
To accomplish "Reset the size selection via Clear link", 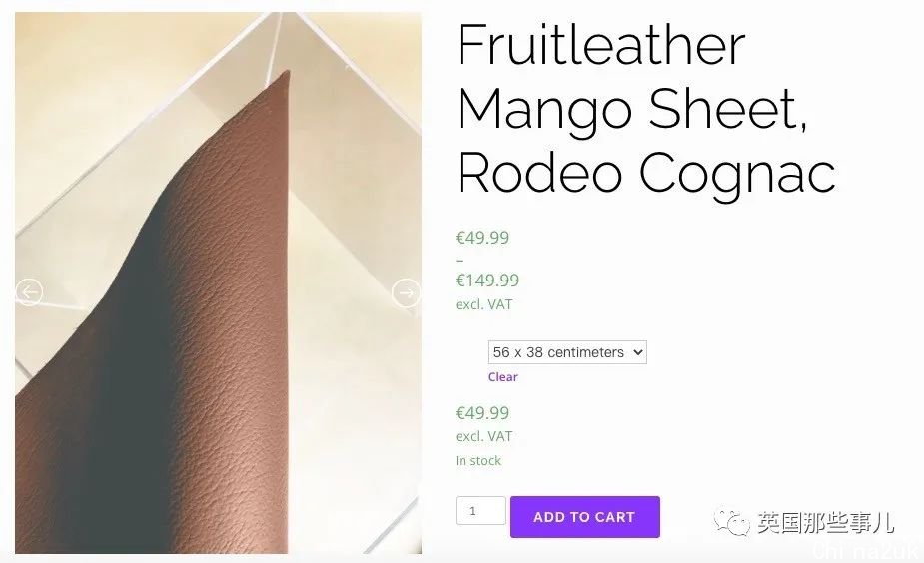I will pyautogui.click(x=502, y=377).
